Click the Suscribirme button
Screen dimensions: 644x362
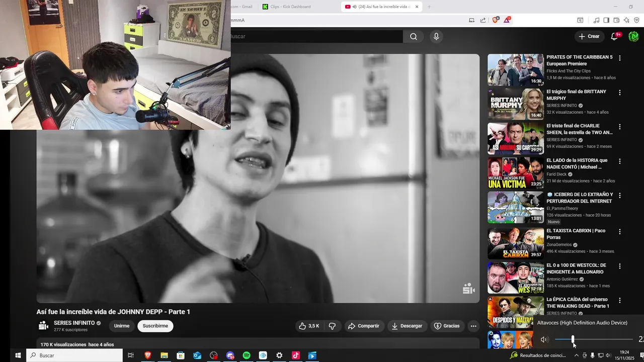pyautogui.click(x=155, y=326)
